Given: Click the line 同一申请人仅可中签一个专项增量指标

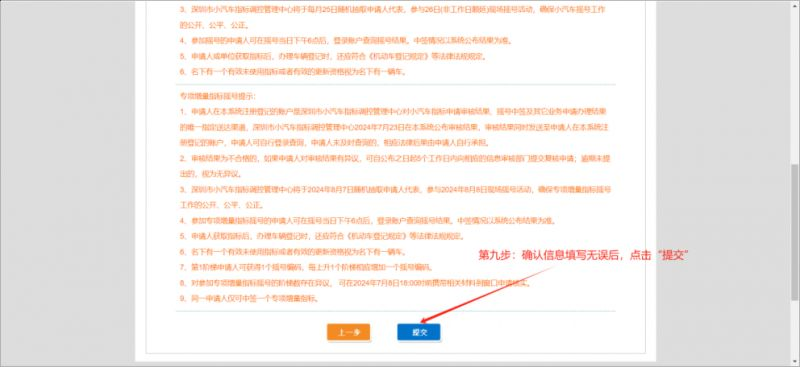Looking at the screenshot, I should point(249,299).
